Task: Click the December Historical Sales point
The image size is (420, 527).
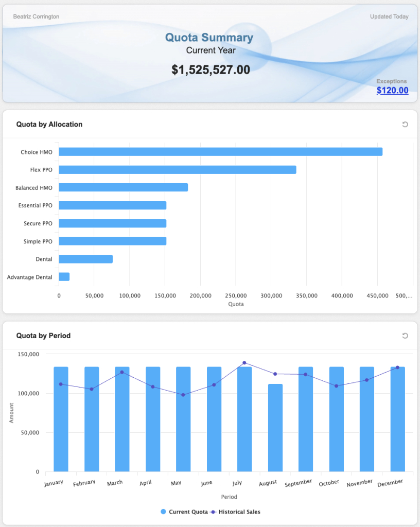Action: 397,367
